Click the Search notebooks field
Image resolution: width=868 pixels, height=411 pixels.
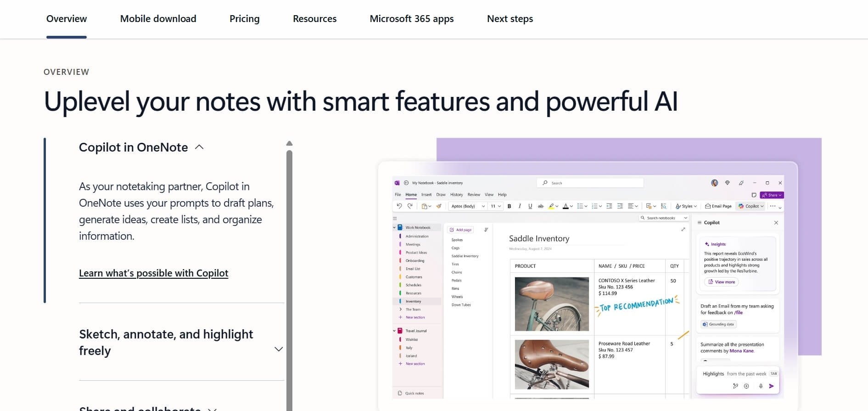664,218
